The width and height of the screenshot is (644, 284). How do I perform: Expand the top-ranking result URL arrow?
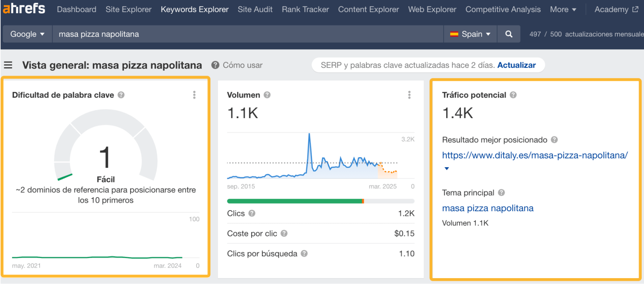[447, 168]
